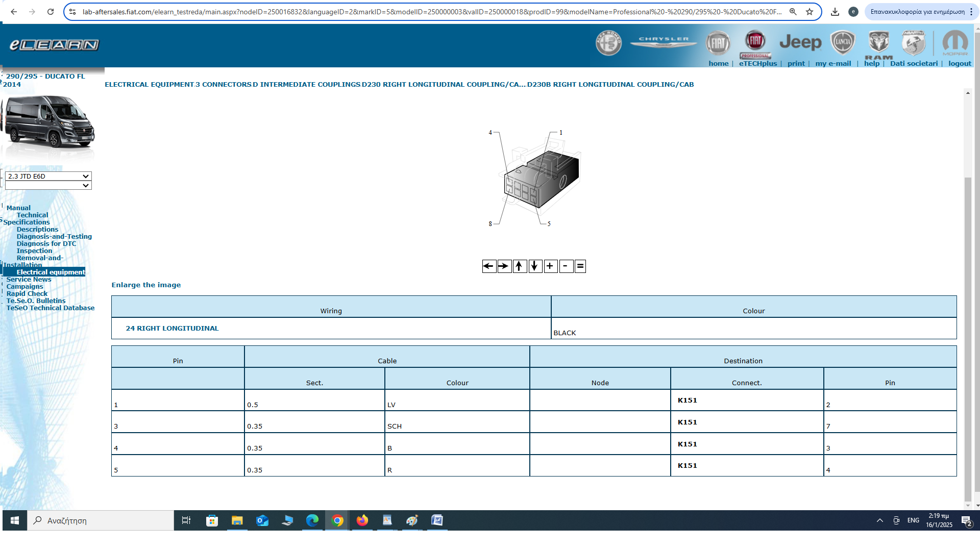Open K151 connector link in pin 5 row
This screenshot has height=551, width=980.
tap(688, 465)
